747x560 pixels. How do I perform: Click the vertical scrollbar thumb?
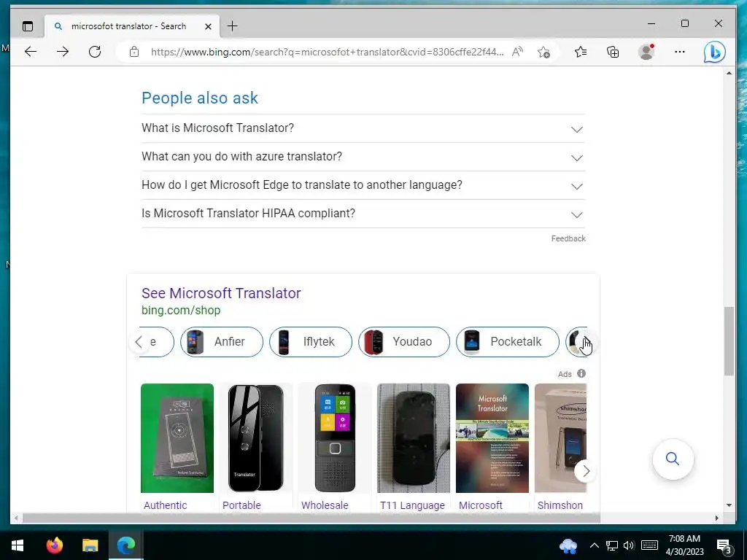click(729, 341)
